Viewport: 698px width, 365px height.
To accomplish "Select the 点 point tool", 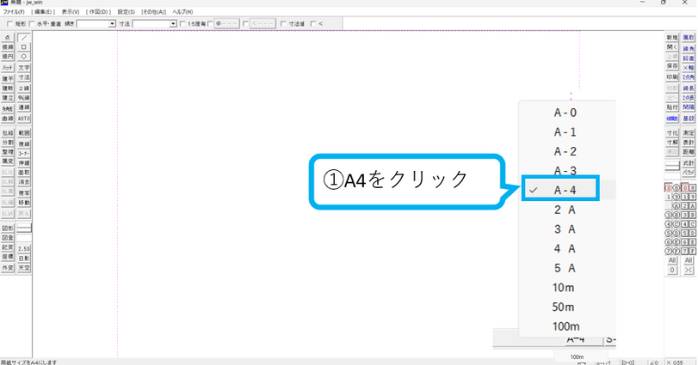I will coord(8,38).
